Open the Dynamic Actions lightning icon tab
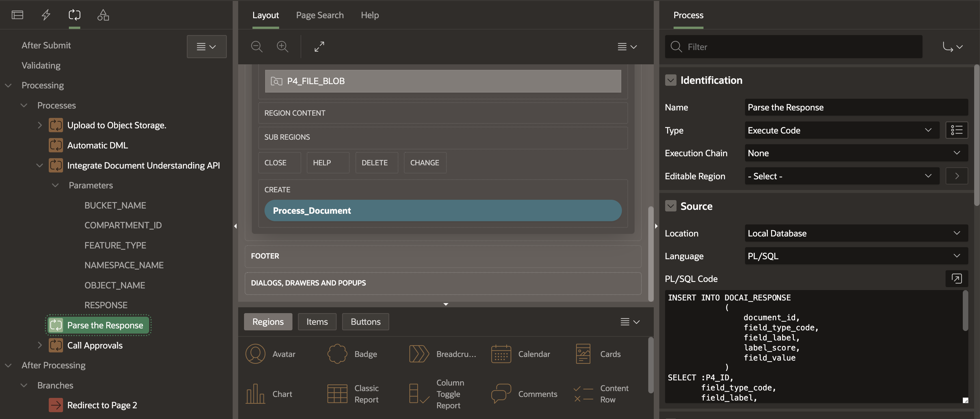 (46, 15)
